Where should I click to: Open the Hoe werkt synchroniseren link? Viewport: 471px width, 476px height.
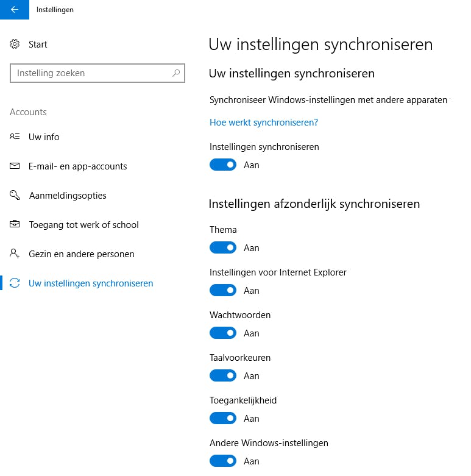pos(264,123)
